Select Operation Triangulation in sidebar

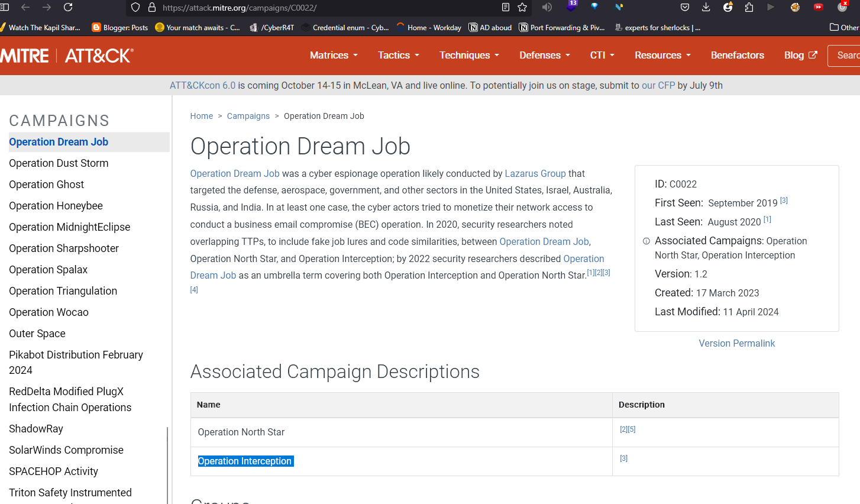[x=63, y=291]
